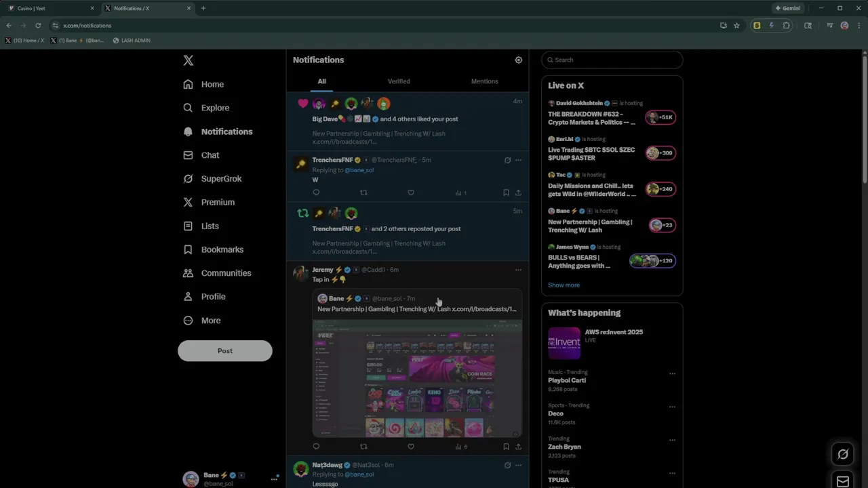868x488 pixels.
Task: Open Chrome profile avatar icon
Action: pyautogui.click(x=844, y=25)
